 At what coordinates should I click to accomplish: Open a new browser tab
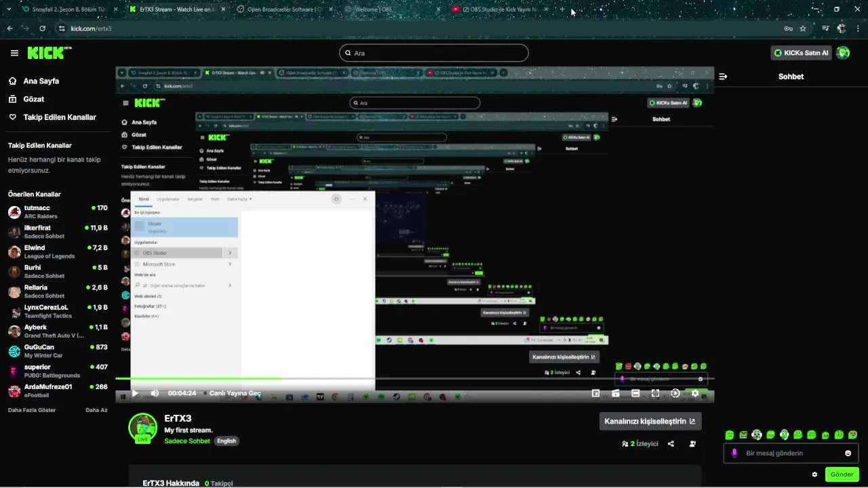click(x=562, y=9)
